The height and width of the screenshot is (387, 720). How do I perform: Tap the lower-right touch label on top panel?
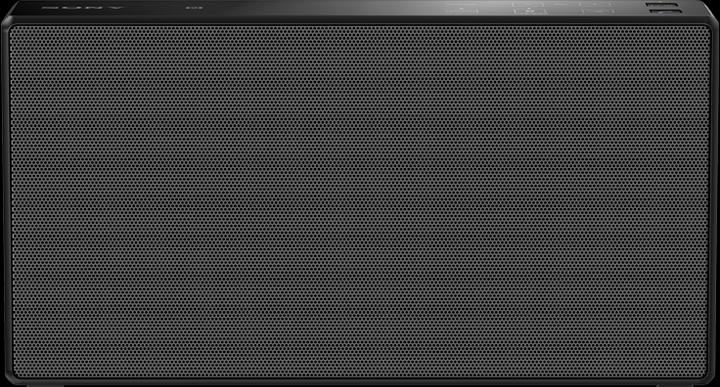(x=598, y=11)
